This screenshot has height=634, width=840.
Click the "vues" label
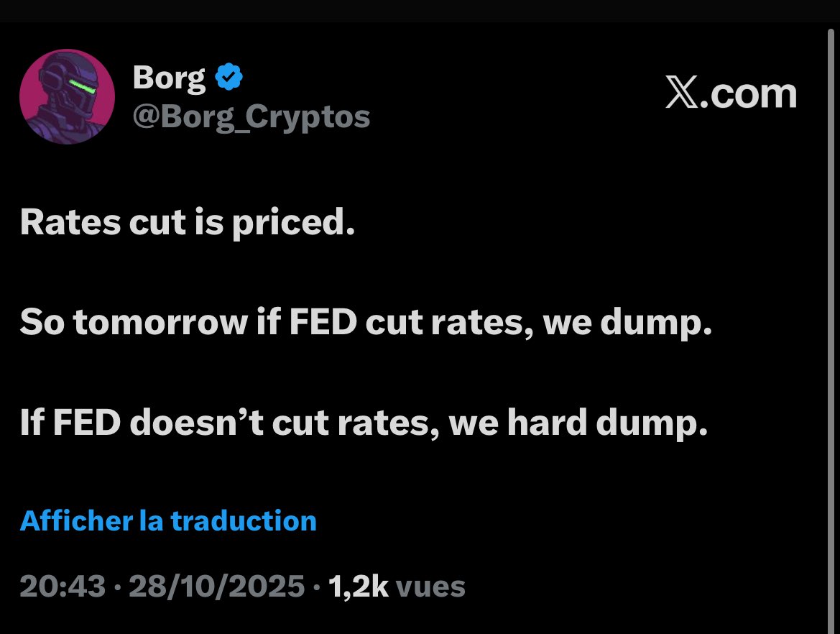pyautogui.click(x=430, y=587)
